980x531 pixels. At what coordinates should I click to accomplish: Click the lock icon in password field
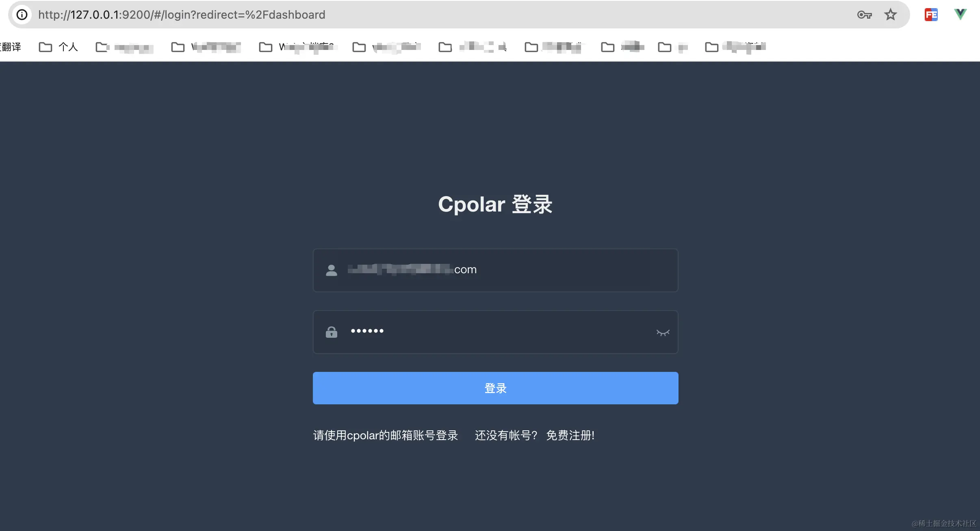tap(332, 332)
